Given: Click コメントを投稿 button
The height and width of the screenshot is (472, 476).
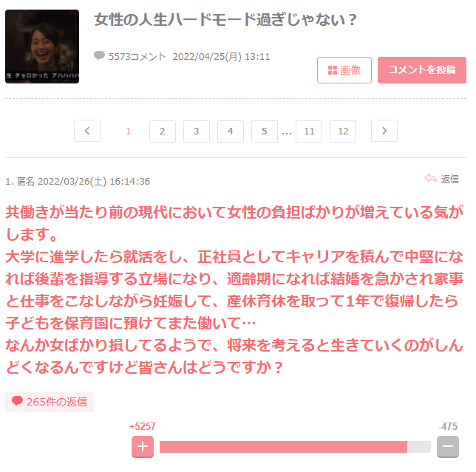Looking at the screenshot, I should 421,70.
